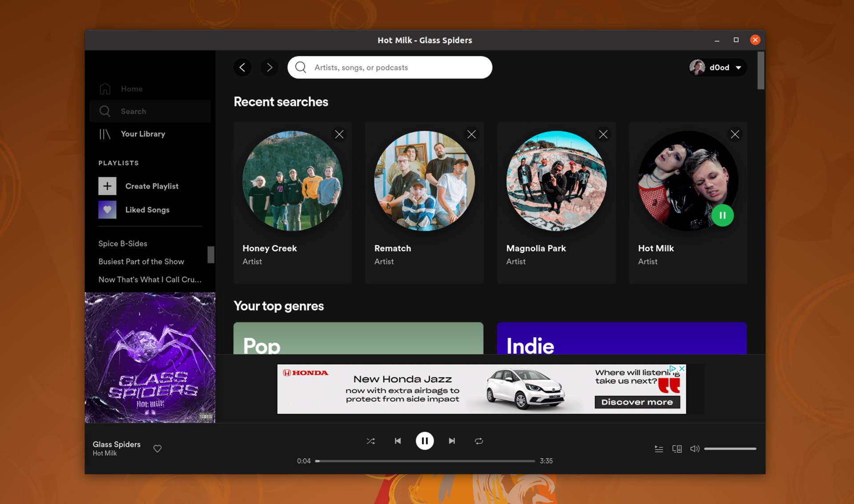Screen dimensions: 854x504
Task: Toggle shuffle playback
Action: click(371, 441)
